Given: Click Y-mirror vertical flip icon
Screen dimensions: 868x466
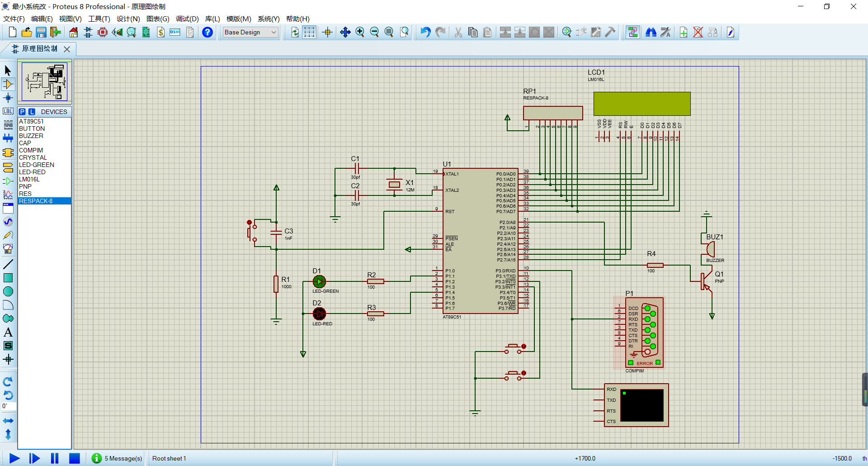Looking at the screenshot, I should [x=8, y=434].
